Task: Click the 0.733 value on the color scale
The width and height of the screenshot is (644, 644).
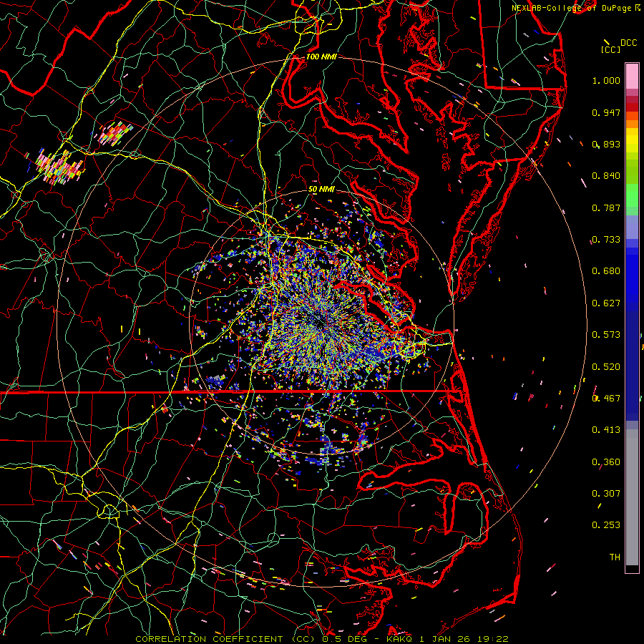Action: pyautogui.click(x=606, y=240)
